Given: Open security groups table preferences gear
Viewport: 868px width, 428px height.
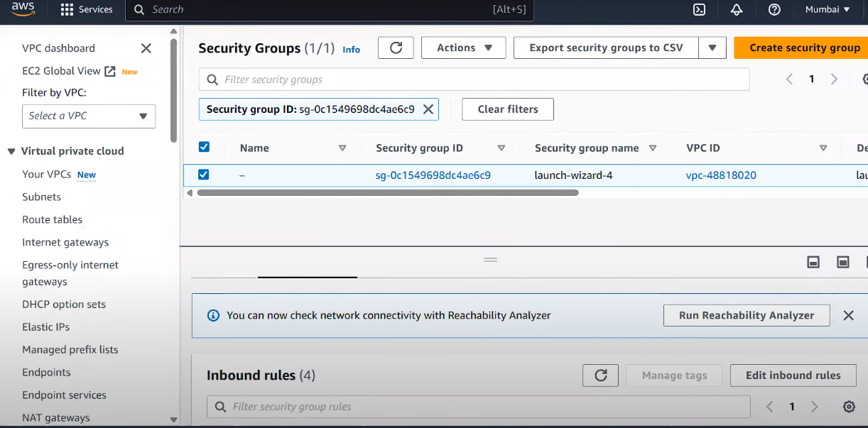Looking at the screenshot, I should pos(865,79).
